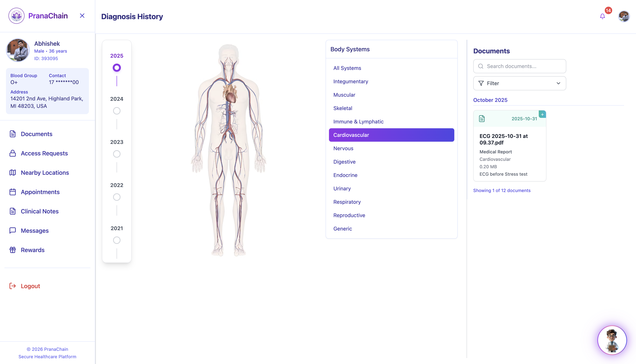Select the 2024 marker on the timeline
The width and height of the screenshot is (636, 364).
point(116,111)
